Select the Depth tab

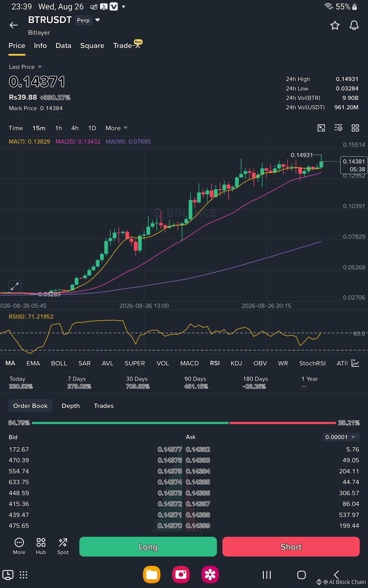[x=71, y=406]
